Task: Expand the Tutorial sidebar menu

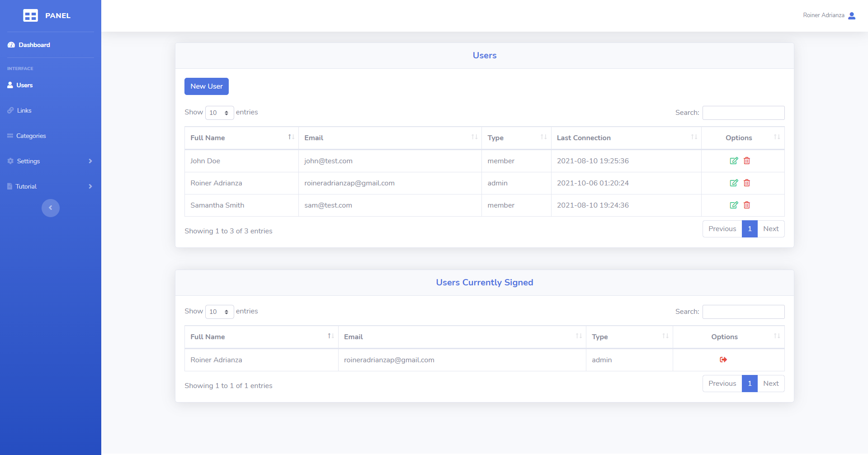Action: tap(50, 187)
